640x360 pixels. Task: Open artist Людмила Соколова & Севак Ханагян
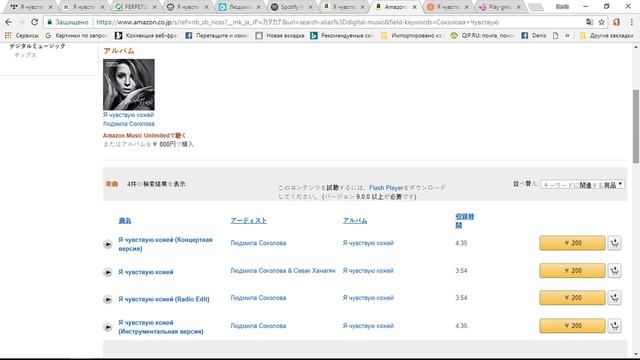click(283, 271)
